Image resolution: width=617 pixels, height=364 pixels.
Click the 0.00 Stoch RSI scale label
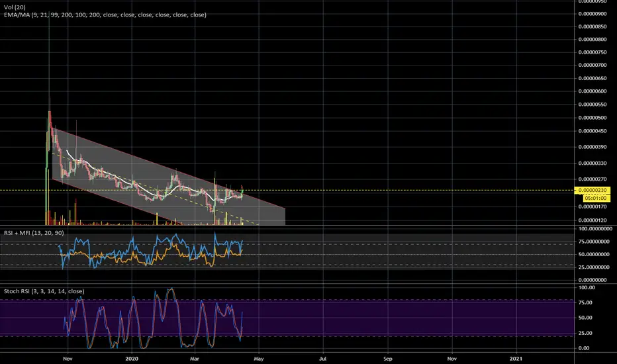click(x=584, y=348)
